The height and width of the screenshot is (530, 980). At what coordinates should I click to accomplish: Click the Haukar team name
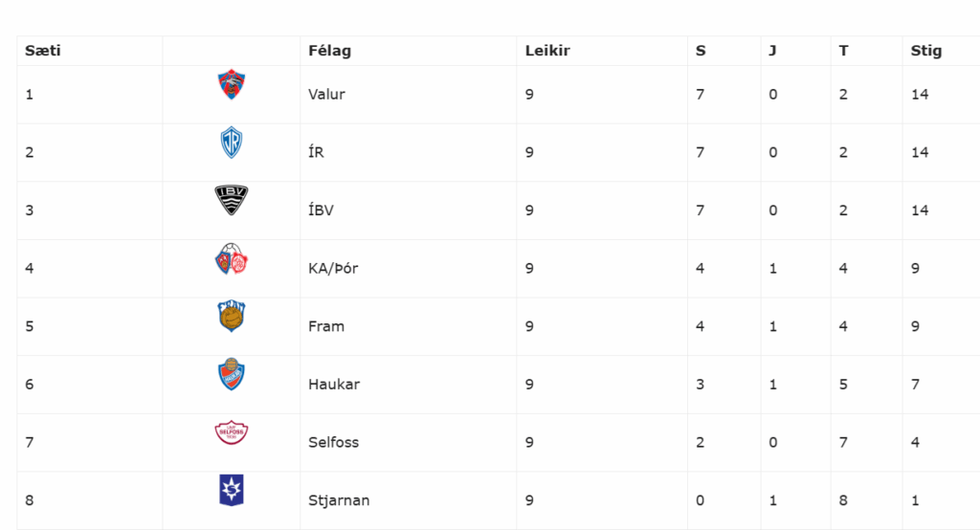[x=334, y=385]
